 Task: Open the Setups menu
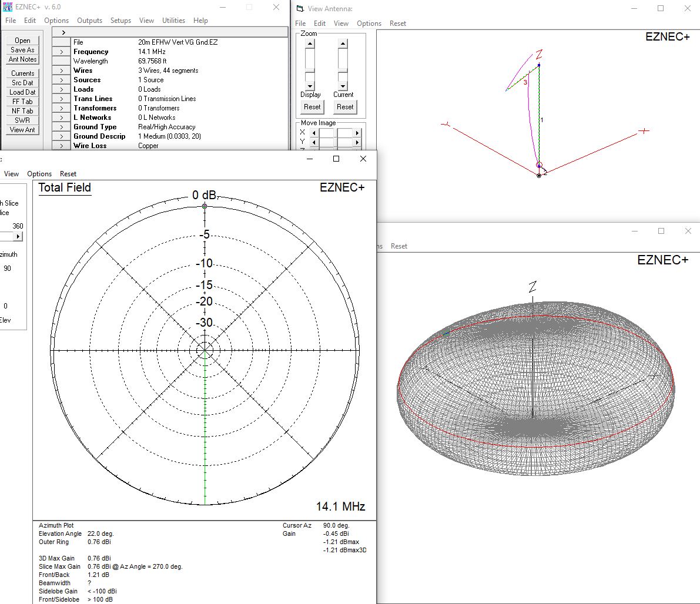[x=120, y=21]
